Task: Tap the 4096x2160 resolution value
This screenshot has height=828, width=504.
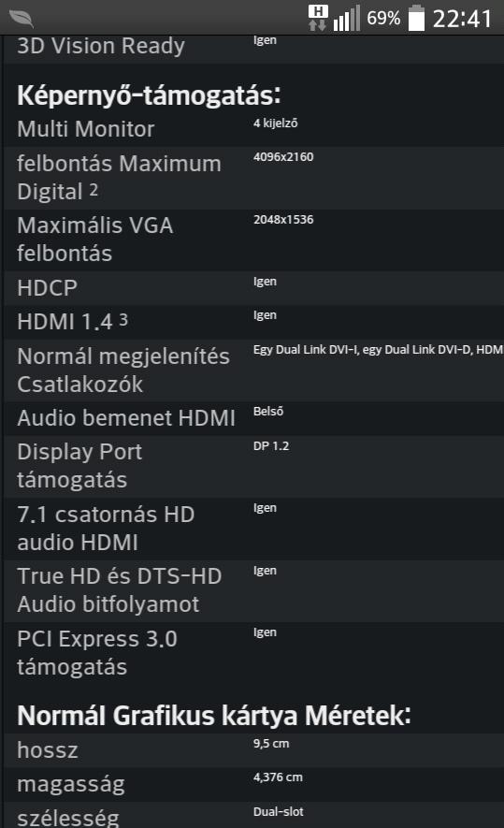Action: pyautogui.click(x=283, y=157)
